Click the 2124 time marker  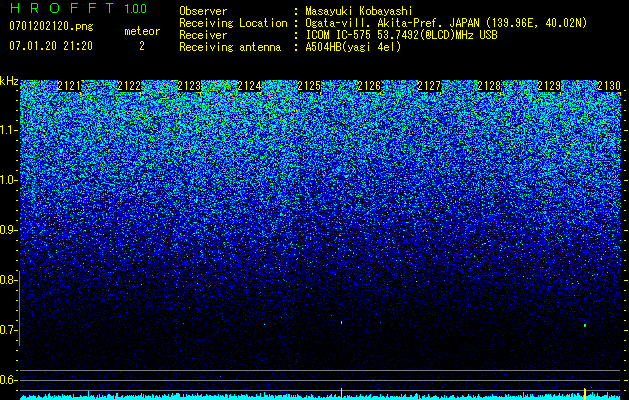(x=249, y=86)
